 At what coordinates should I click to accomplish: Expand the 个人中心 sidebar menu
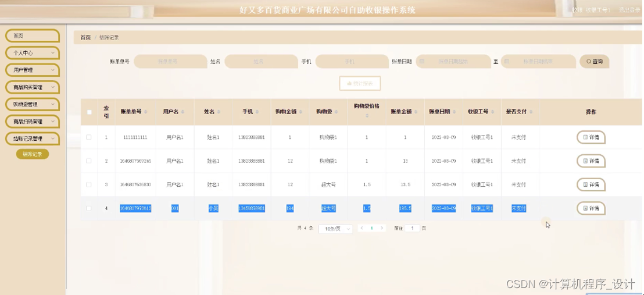pos(33,53)
